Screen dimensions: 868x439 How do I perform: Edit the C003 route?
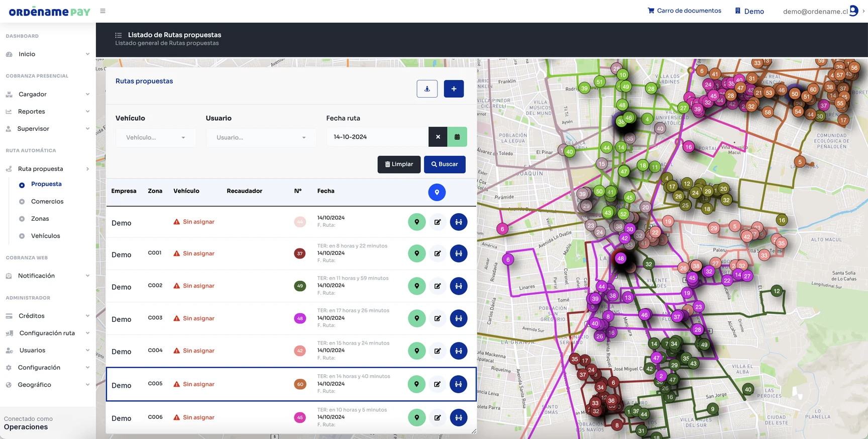(x=438, y=318)
